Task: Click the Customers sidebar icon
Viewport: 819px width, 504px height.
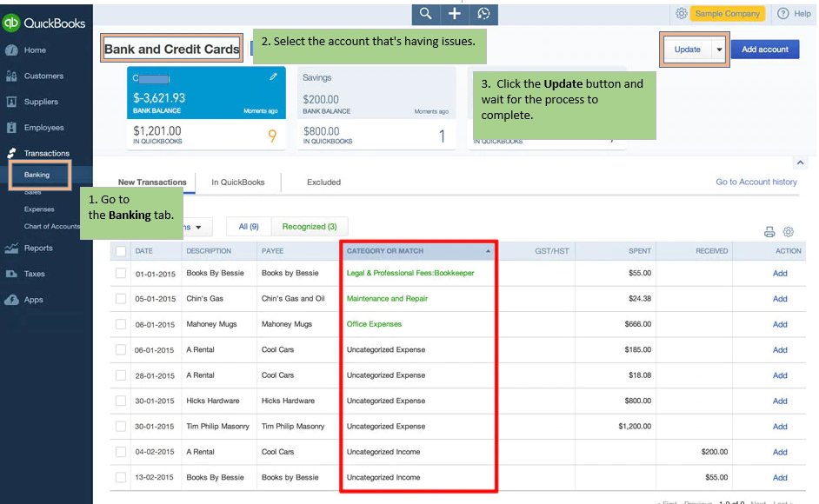Action: (11, 76)
